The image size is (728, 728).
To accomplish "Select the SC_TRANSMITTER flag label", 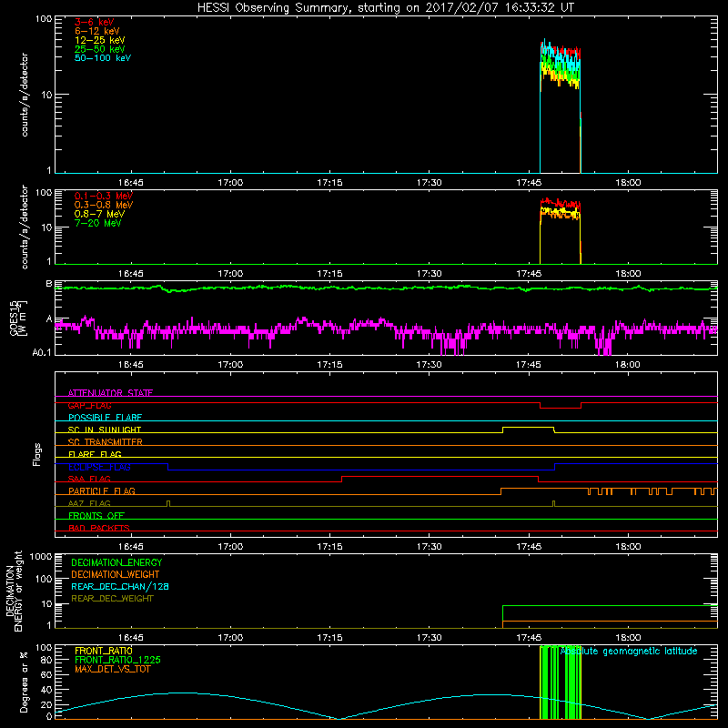I will pyautogui.click(x=105, y=441).
